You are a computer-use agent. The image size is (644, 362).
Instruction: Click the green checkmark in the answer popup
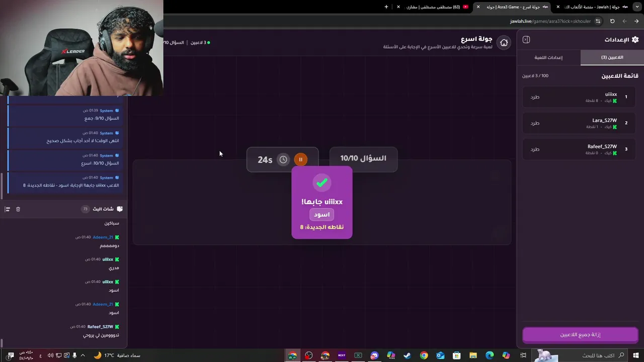(x=322, y=183)
